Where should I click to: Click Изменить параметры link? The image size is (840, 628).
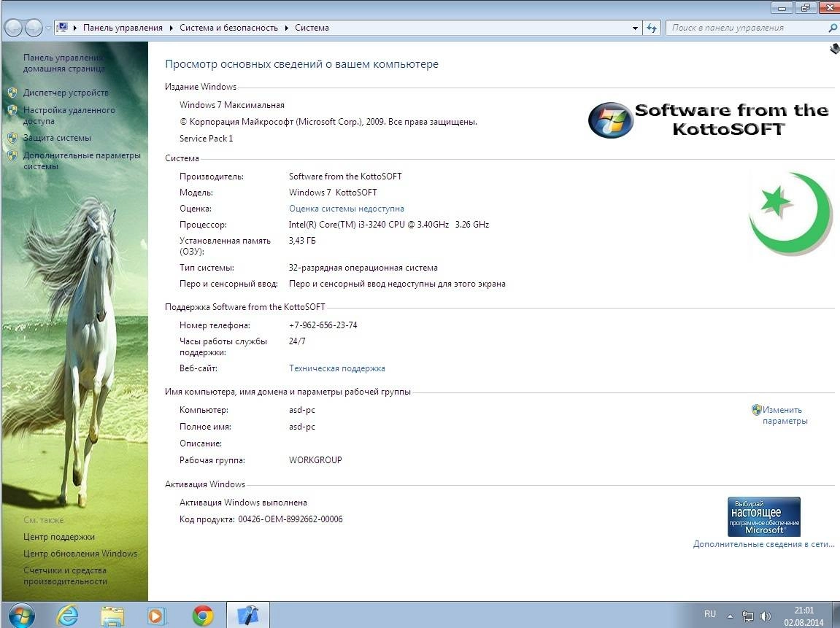[x=785, y=416]
